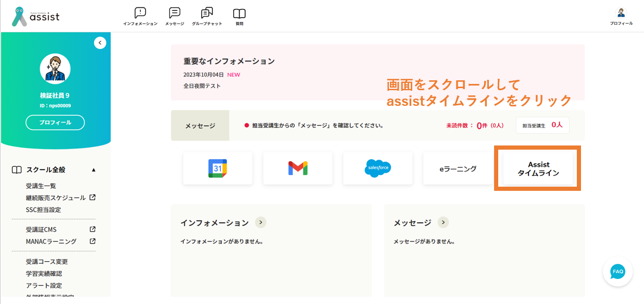Collapse the スクール全般 menu section

94,170
